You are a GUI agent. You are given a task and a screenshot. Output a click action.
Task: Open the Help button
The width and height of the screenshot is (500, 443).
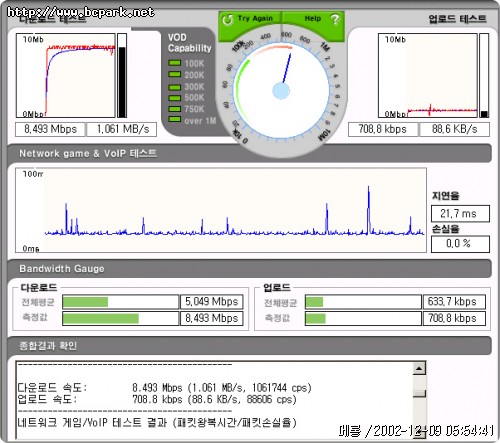[x=313, y=23]
